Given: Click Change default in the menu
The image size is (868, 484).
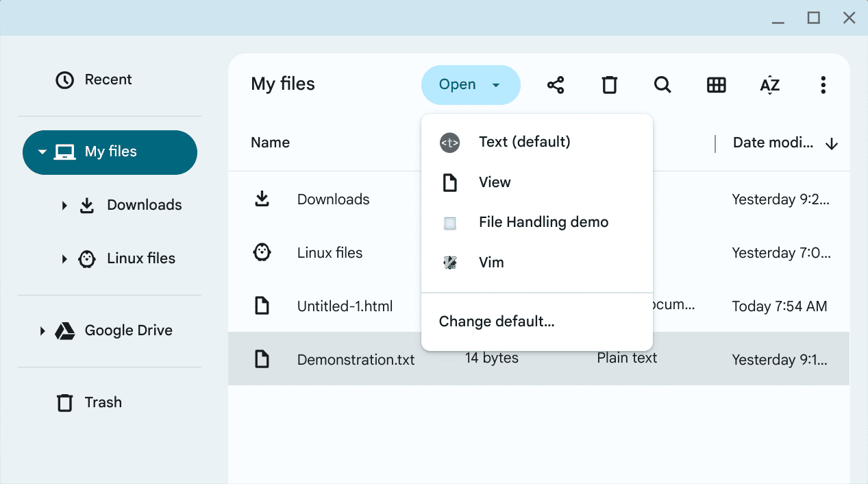Looking at the screenshot, I should coord(497,321).
